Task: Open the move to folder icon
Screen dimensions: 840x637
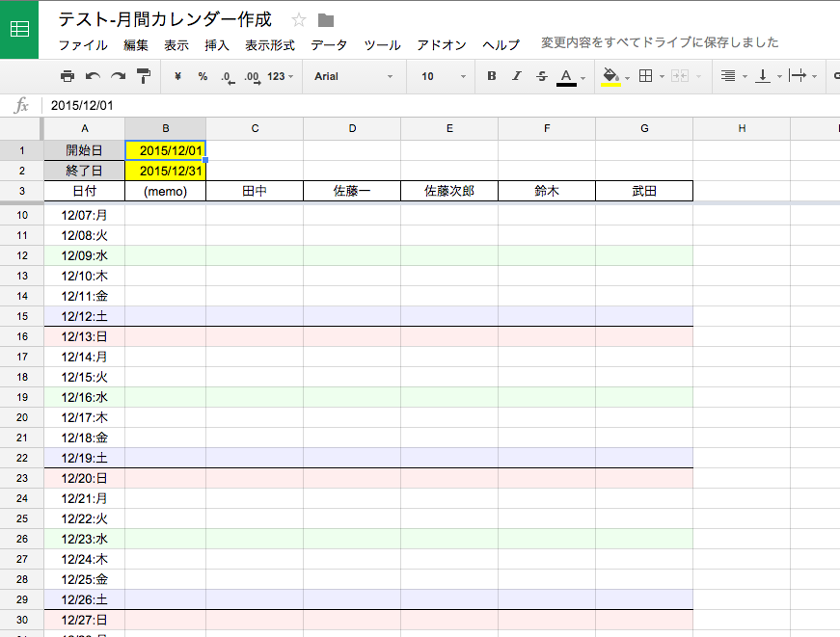Action: pos(326,20)
